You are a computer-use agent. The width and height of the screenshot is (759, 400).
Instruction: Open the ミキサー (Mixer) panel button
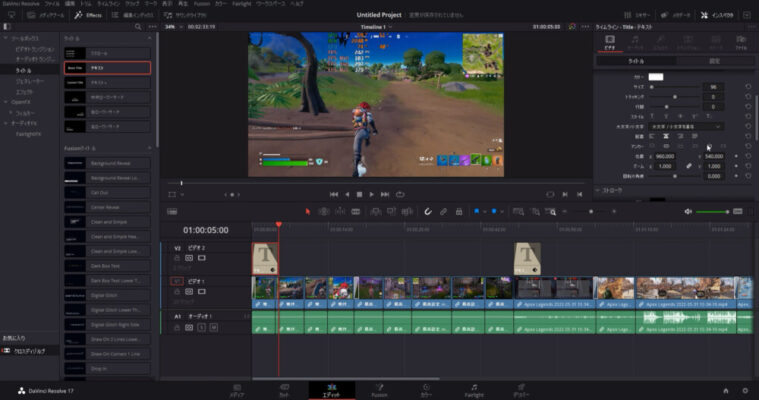coord(637,15)
